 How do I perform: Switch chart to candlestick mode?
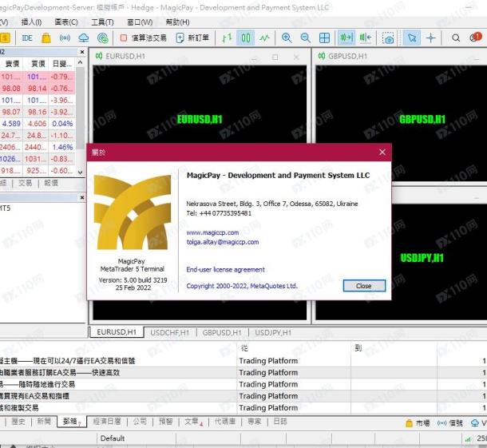point(246,38)
